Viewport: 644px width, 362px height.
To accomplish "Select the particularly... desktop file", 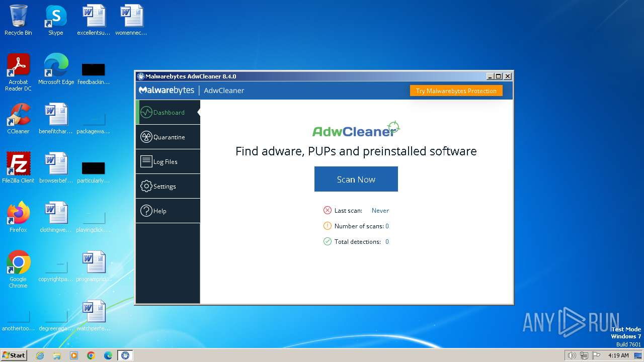I will click(94, 172).
